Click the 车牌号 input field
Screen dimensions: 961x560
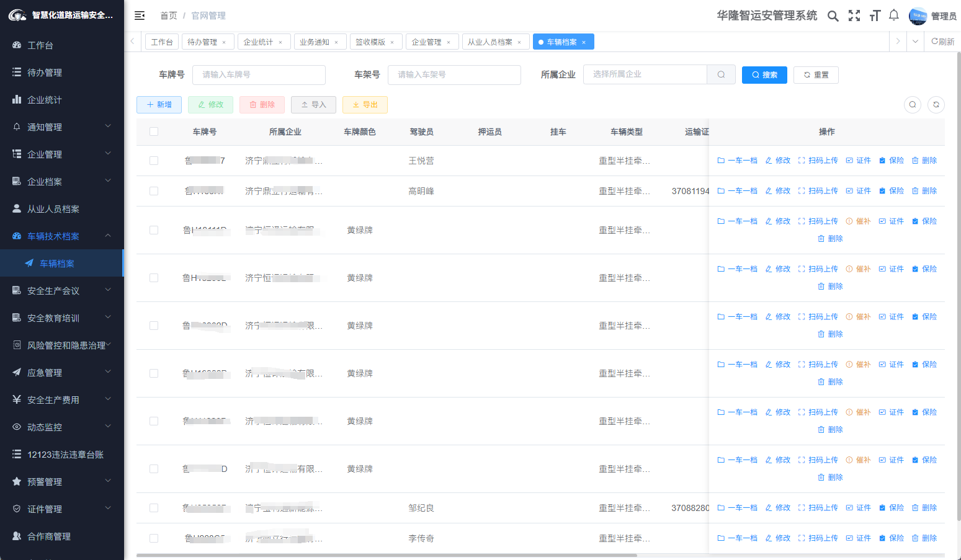coord(259,75)
